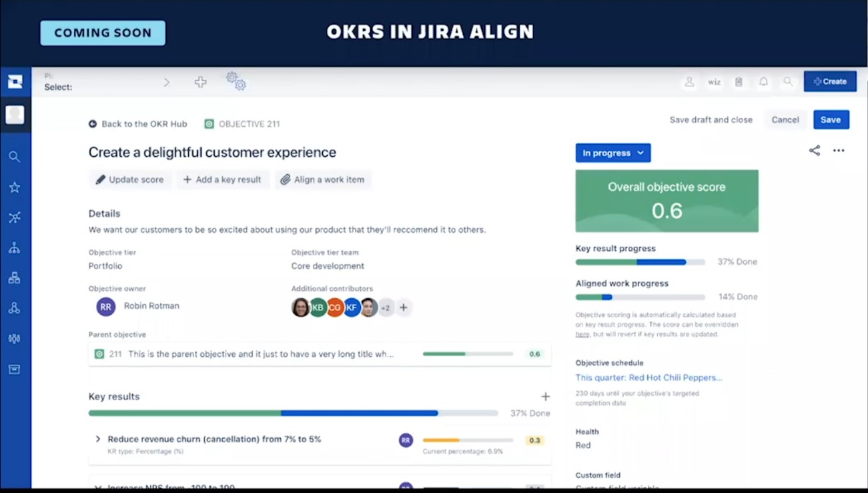Click the Key result progress bar

coord(640,262)
